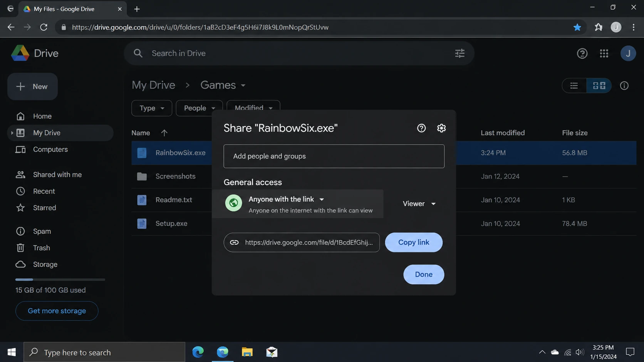Screen dimensions: 644x362
Task: Click the storage usage progress bar
Action: [60, 280]
